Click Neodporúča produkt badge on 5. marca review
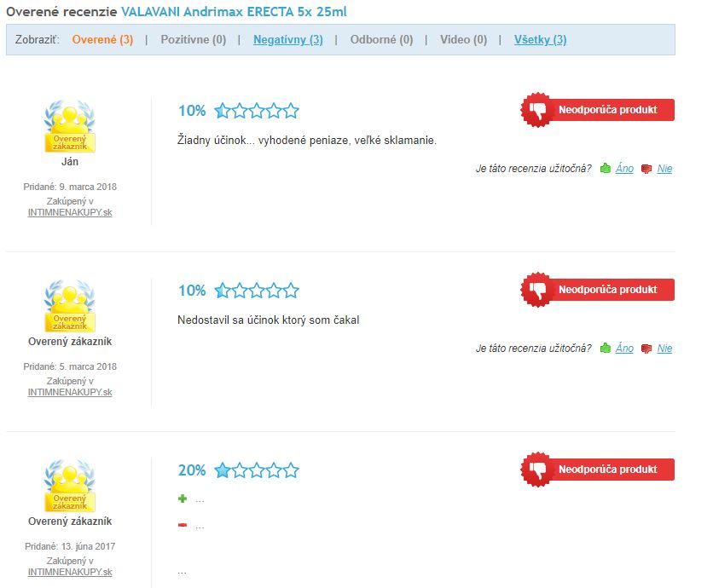This screenshot has width=713, height=588. tap(598, 290)
